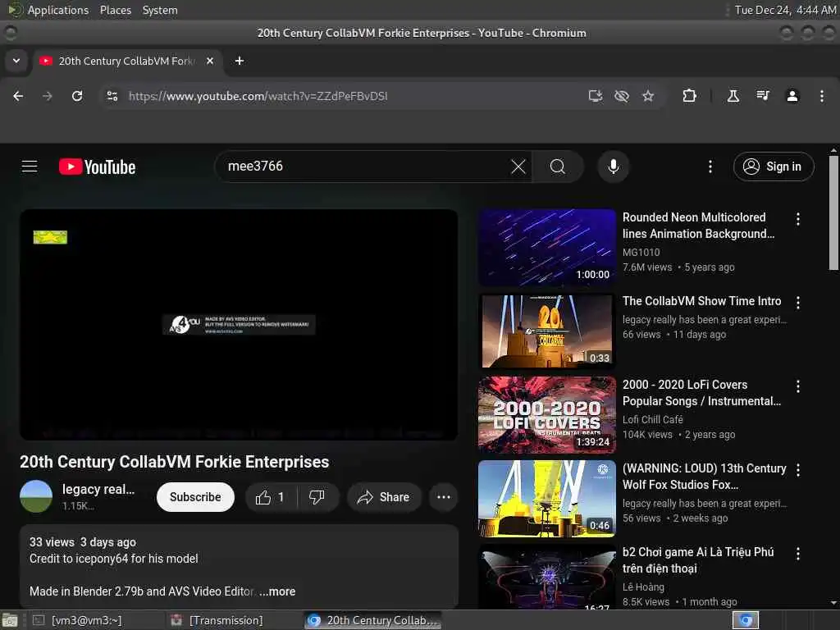Screen dimensions: 840x630
Task: Close the 20th Century CollabVM tab
Action: (x=210, y=61)
